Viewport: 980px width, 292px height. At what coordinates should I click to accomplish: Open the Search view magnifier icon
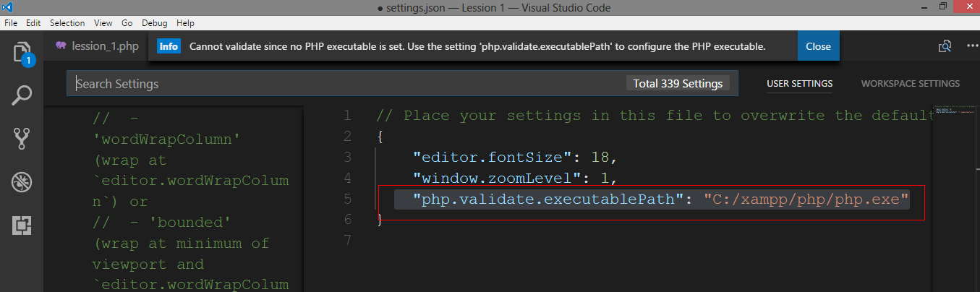pos(22,95)
